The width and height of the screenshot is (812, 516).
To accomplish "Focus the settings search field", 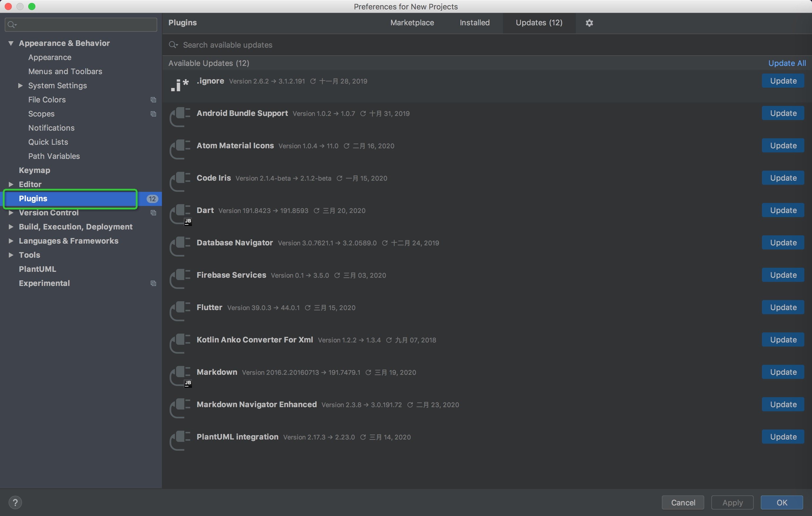I will click(81, 25).
